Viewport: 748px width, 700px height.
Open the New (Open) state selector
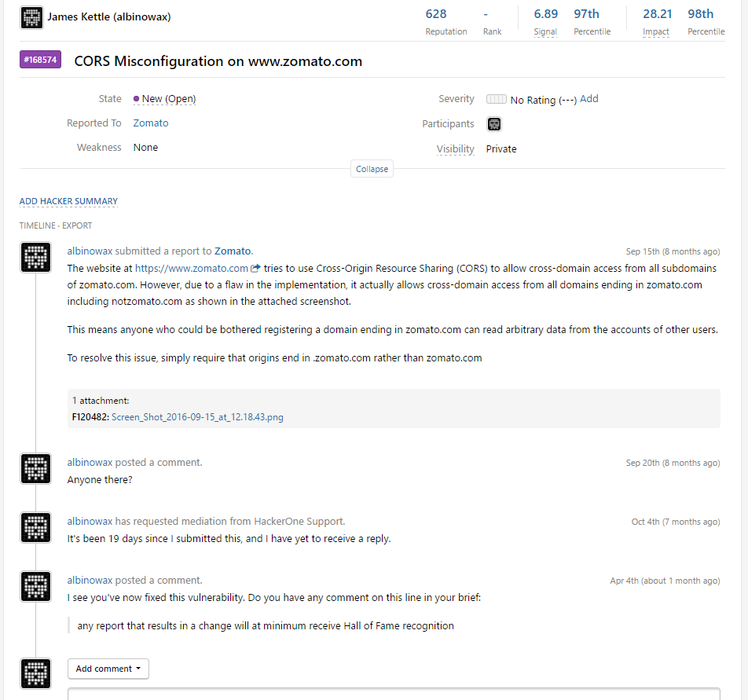(164, 99)
